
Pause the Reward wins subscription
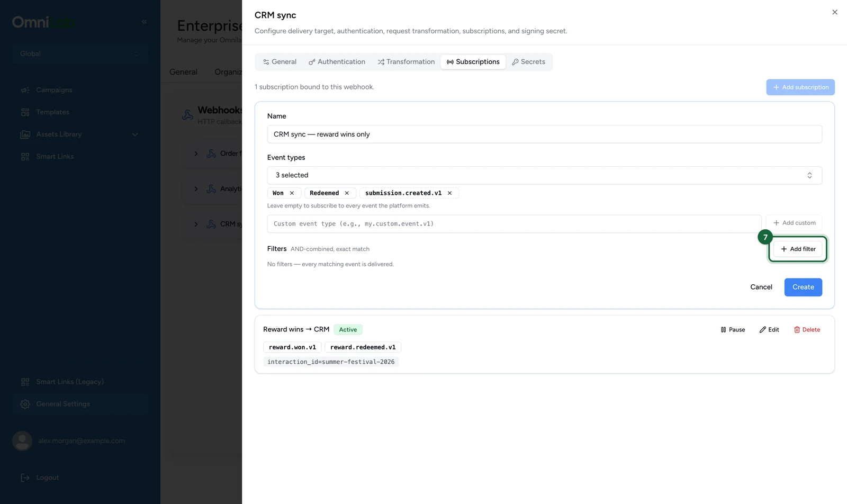point(733,330)
